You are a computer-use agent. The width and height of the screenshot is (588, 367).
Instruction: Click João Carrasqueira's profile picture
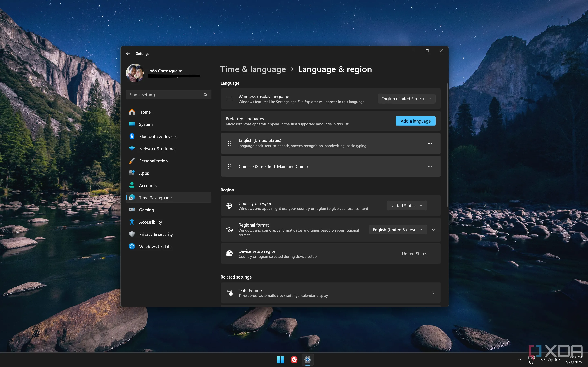coord(135,73)
